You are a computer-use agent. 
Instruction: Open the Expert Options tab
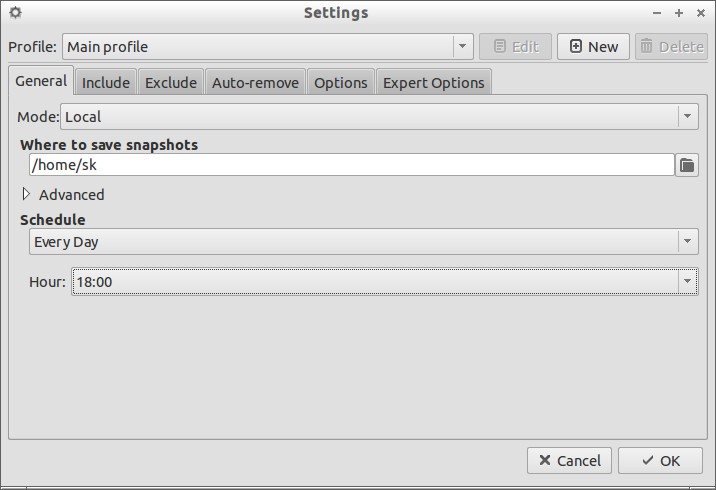434,83
